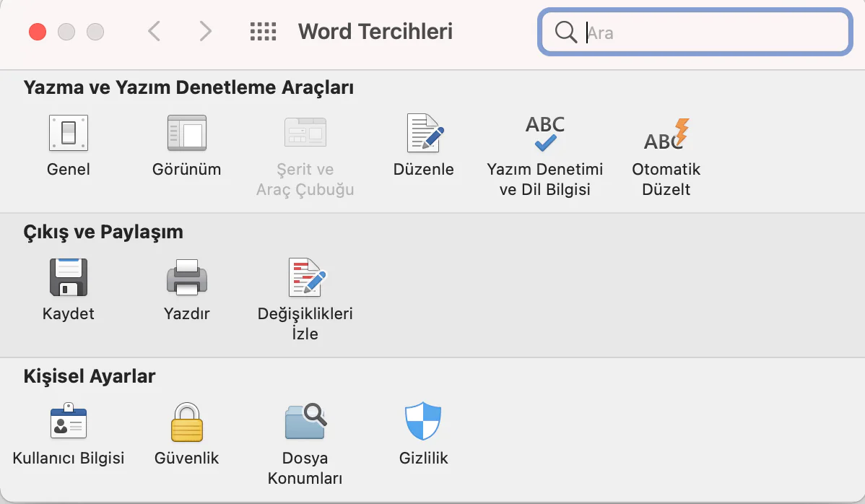The width and height of the screenshot is (865, 504).
Task: Open Yazım Denetimi ve Dil Bilgisi
Action: pyautogui.click(x=545, y=134)
